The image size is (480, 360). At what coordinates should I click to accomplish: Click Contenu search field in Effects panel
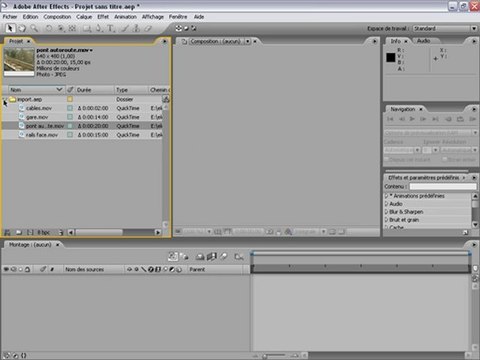(x=443, y=187)
